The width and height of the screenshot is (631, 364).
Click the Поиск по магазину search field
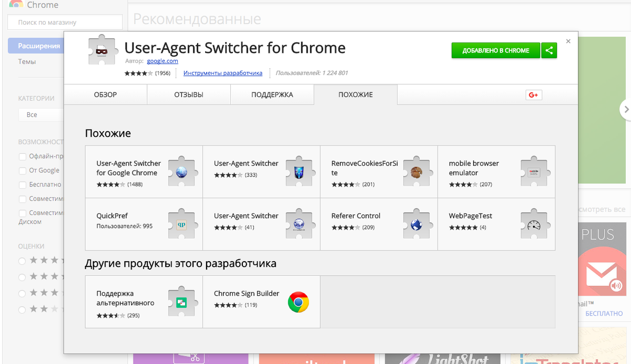pyautogui.click(x=65, y=22)
